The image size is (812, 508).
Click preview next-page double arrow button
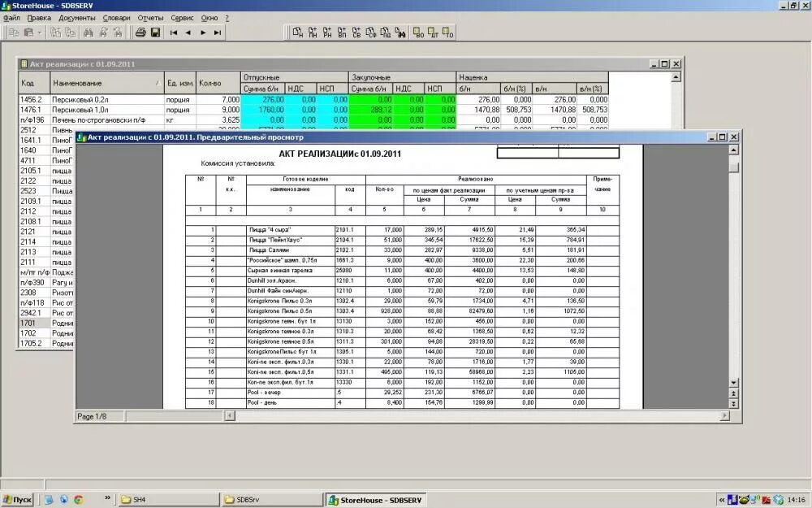733,403
